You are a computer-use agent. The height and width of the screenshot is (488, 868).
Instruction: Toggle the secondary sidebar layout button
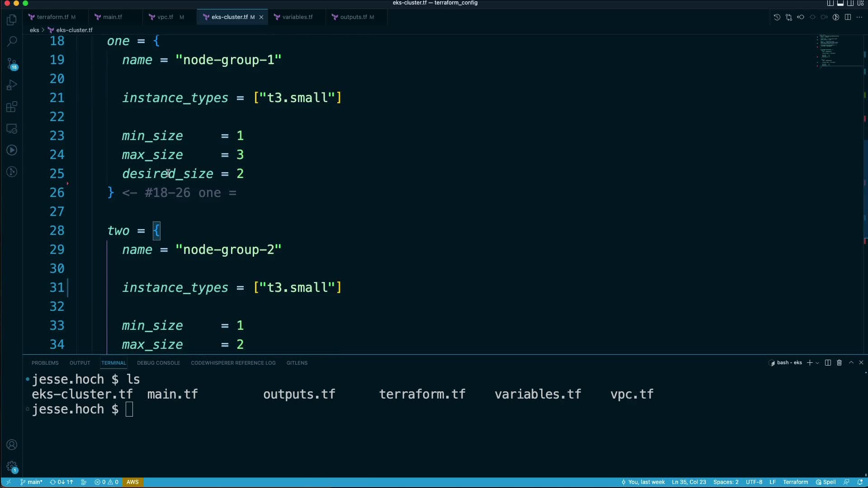850,3
